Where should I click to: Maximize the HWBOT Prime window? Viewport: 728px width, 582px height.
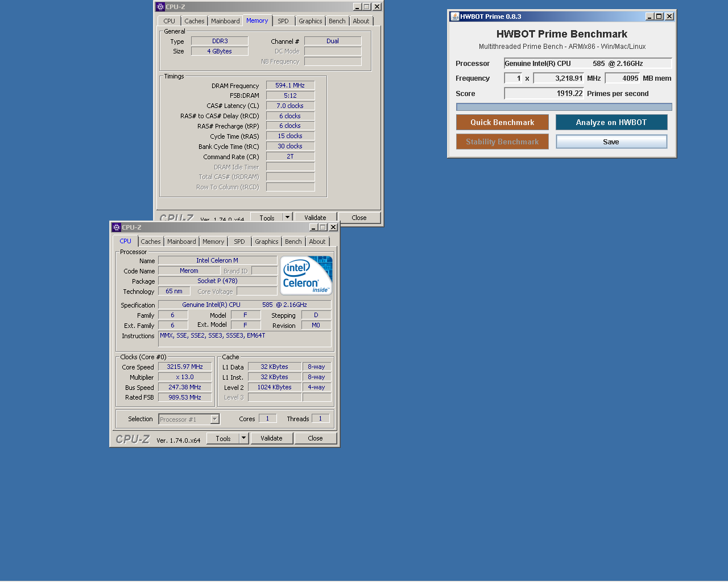tap(659, 16)
